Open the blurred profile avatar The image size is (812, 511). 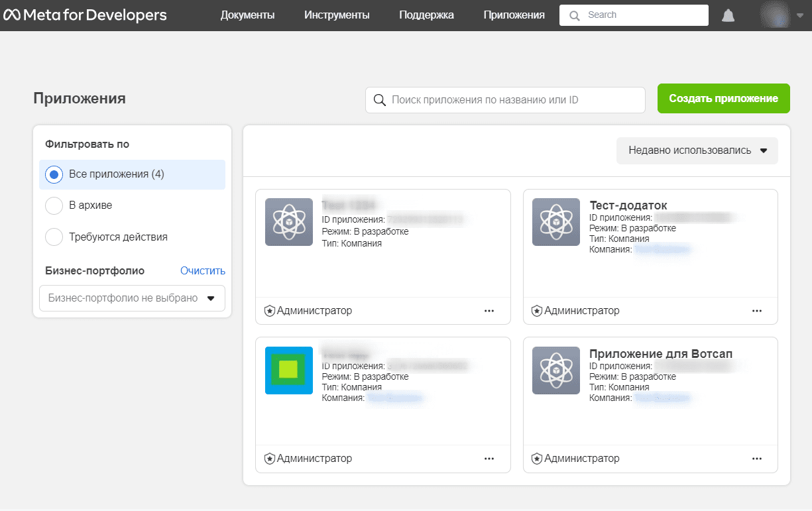pyautogui.click(x=775, y=15)
